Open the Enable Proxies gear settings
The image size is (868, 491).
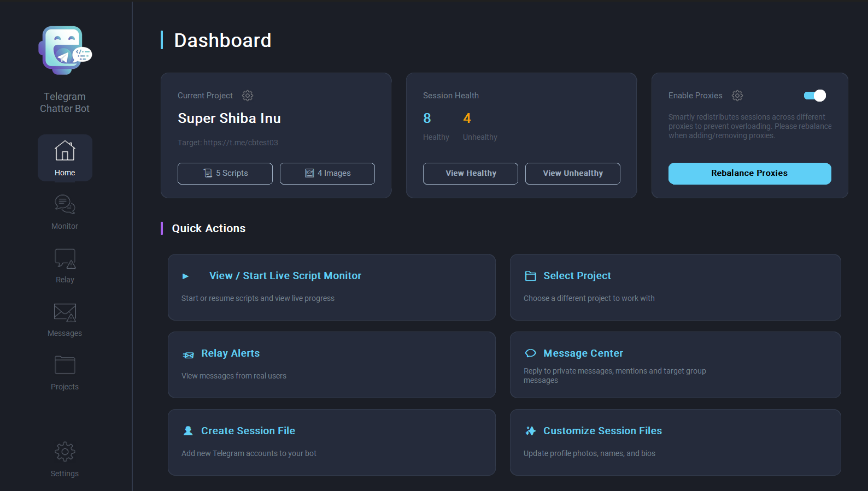pyautogui.click(x=737, y=96)
